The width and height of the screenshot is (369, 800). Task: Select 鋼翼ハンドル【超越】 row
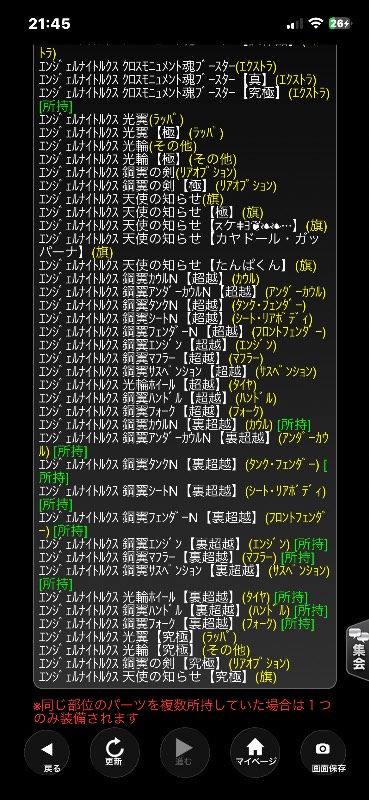158,398
